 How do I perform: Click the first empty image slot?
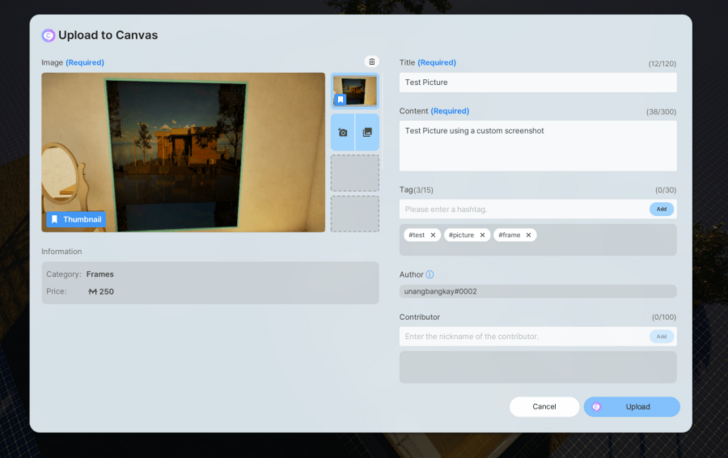355,173
